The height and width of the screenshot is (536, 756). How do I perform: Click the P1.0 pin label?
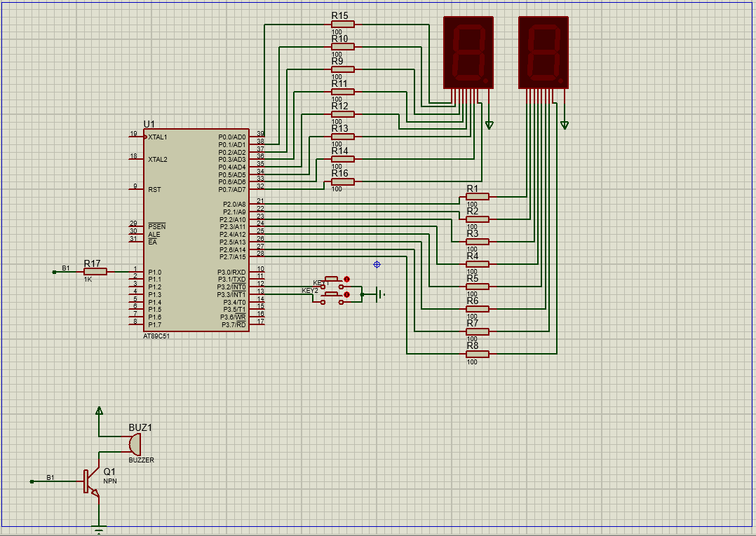coord(155,272)
